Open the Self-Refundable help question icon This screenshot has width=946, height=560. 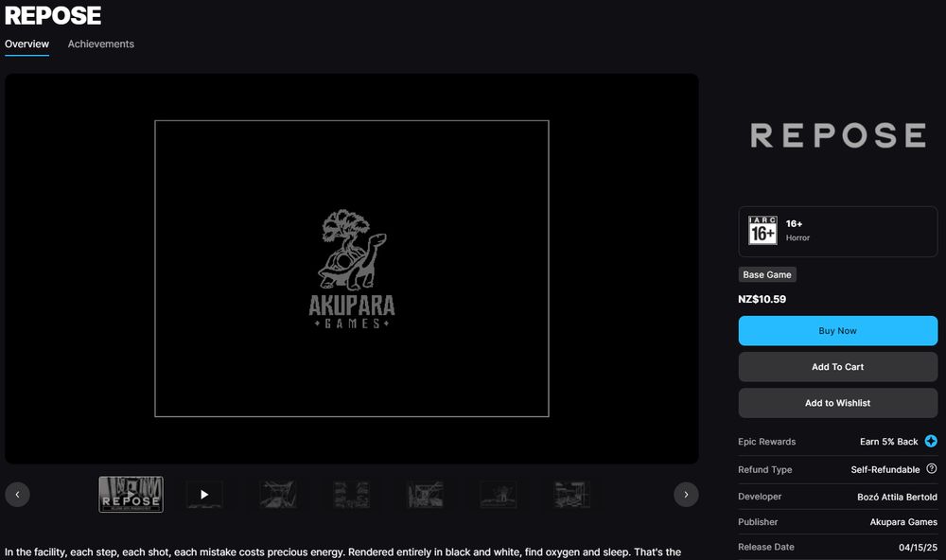[x=932, y=469]
